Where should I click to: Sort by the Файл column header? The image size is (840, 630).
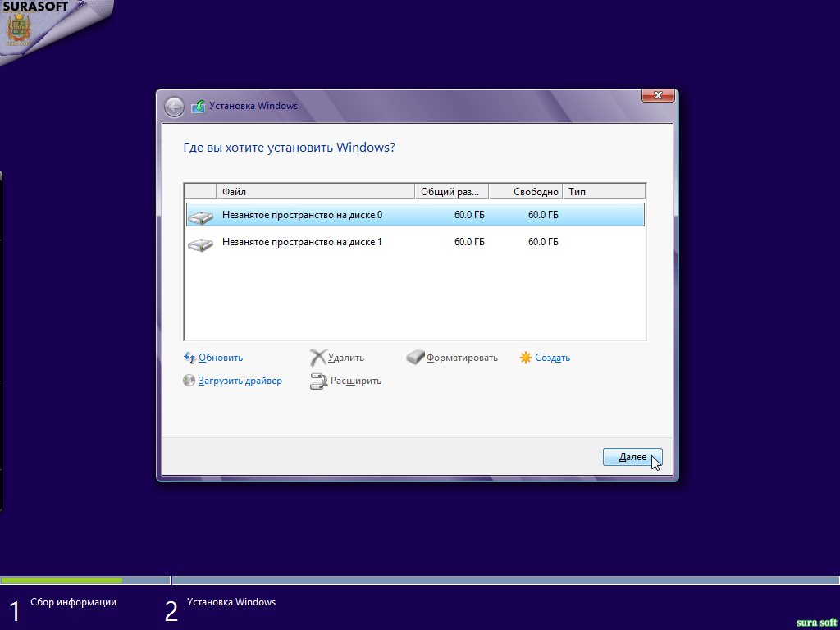[316, 191]
